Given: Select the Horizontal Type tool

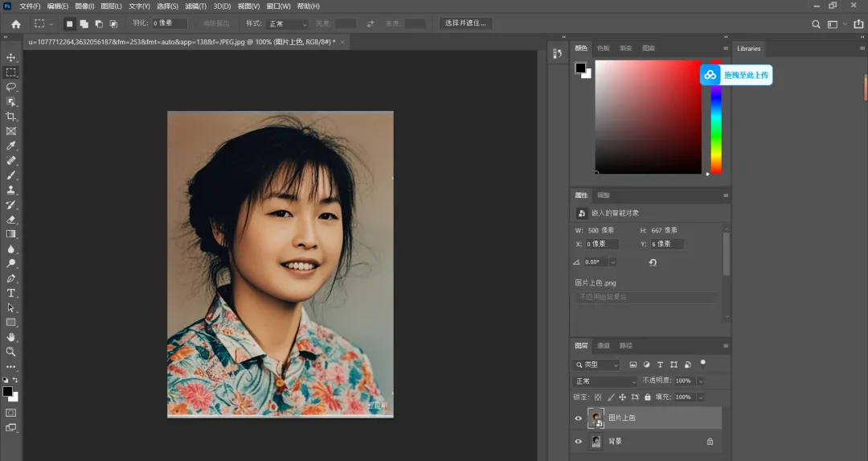Looking at the screenshot, I should coord(11,293).
